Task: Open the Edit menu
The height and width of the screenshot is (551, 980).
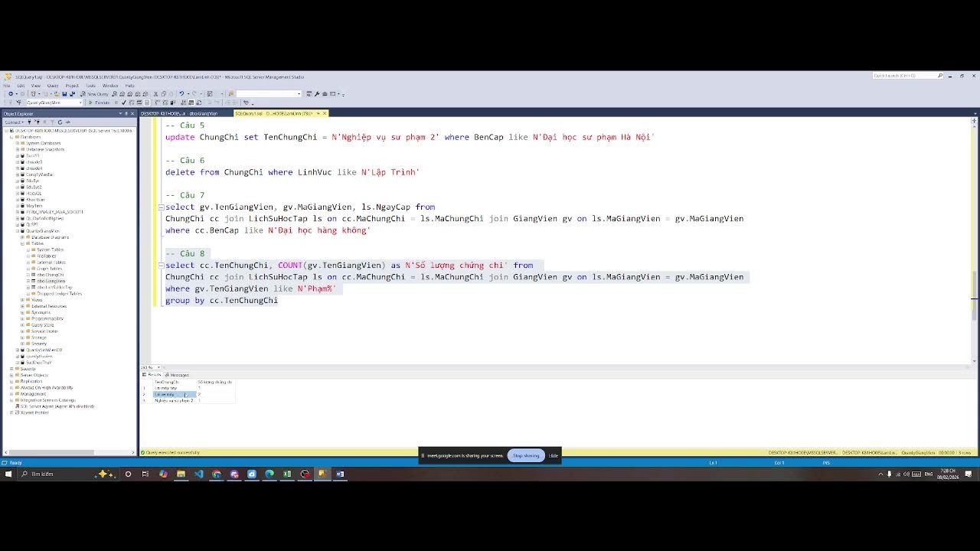Action: (21, 86)
